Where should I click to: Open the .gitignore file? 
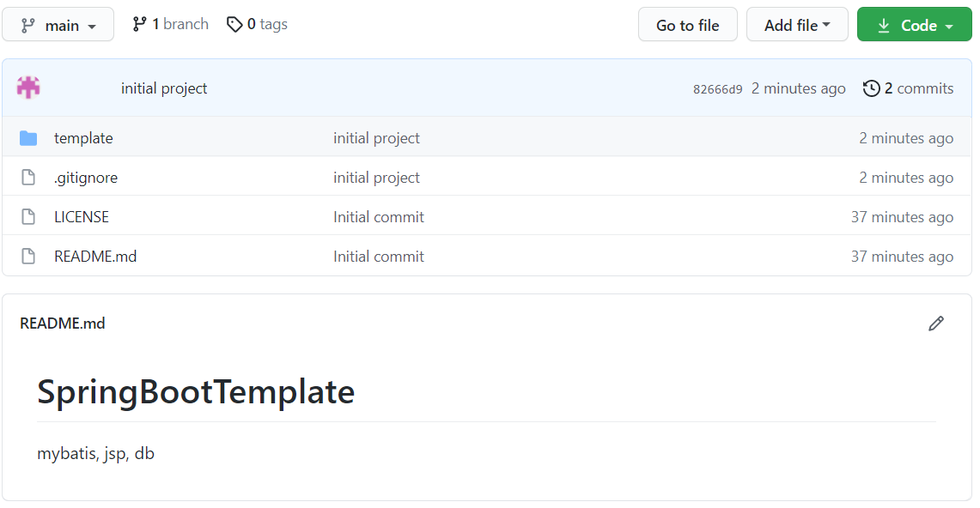[86, 178]
